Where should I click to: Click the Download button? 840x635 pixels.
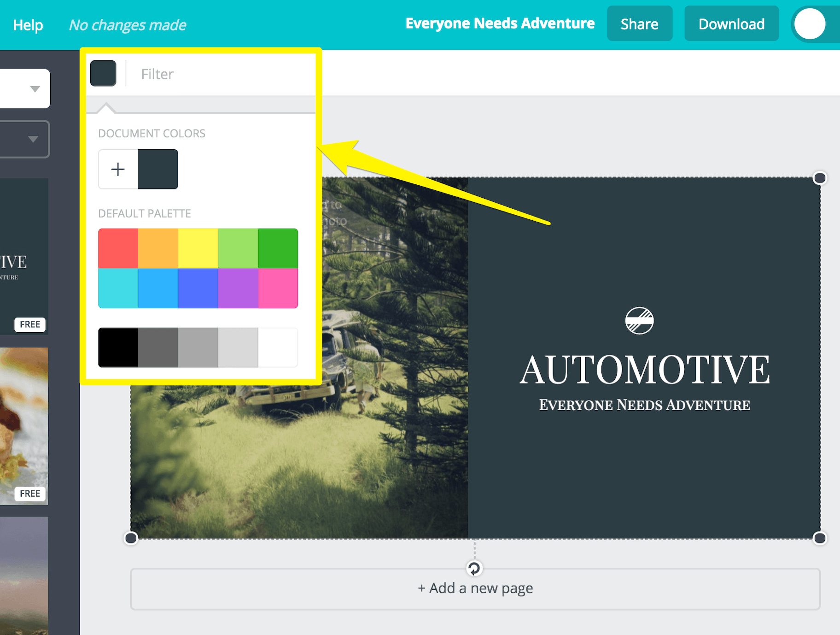pyautogui.click(x=731, y=24)
